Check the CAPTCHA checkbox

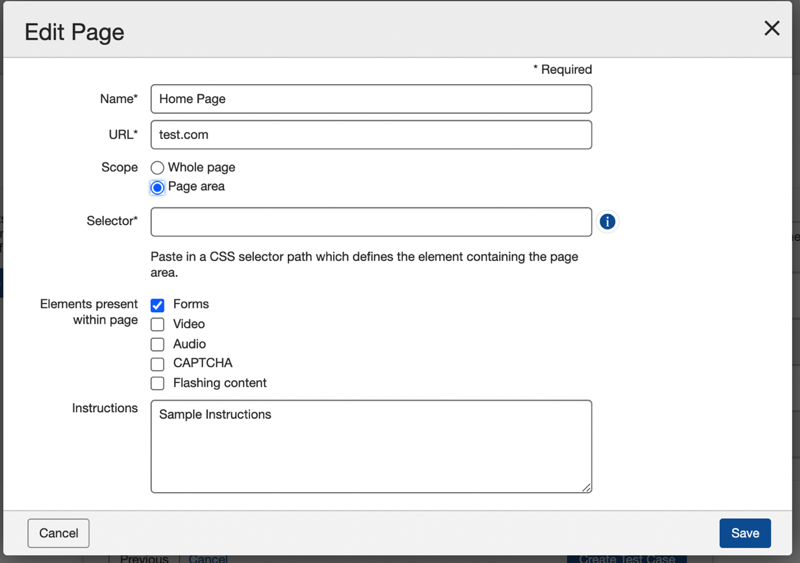pos(157,364)
